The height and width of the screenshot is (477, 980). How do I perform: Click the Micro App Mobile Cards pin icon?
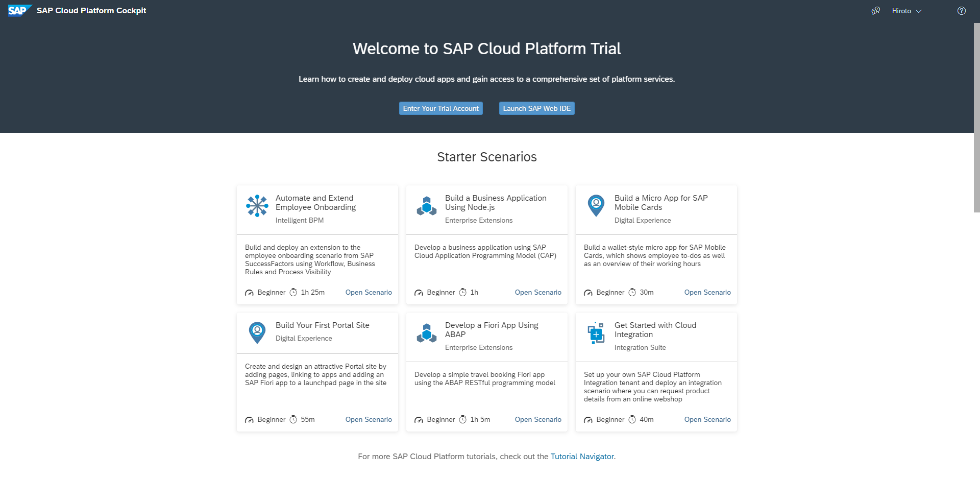coord(596,206)
